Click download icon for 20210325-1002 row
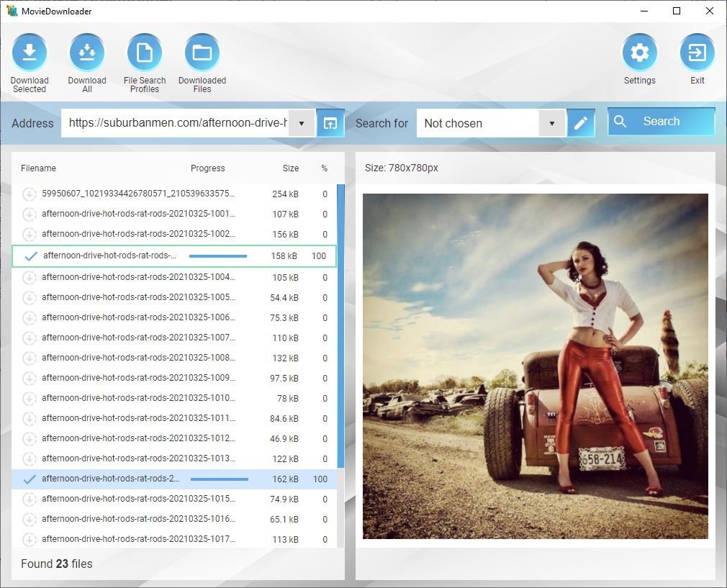727x588 pixels. click(30, 235)
